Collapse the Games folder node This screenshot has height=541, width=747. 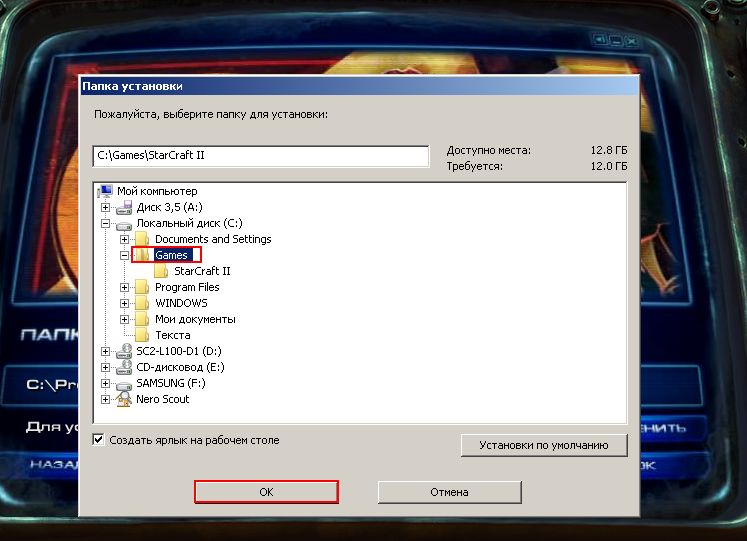tap(124, 256)
